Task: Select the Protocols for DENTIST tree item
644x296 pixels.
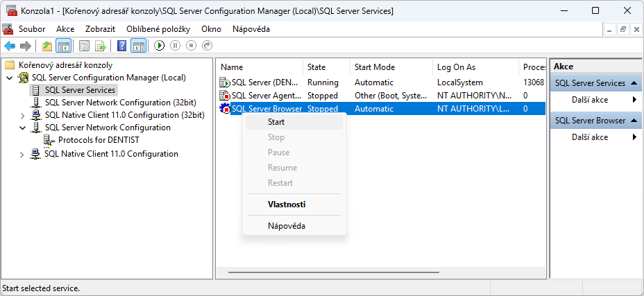Action: coord(99,140)
